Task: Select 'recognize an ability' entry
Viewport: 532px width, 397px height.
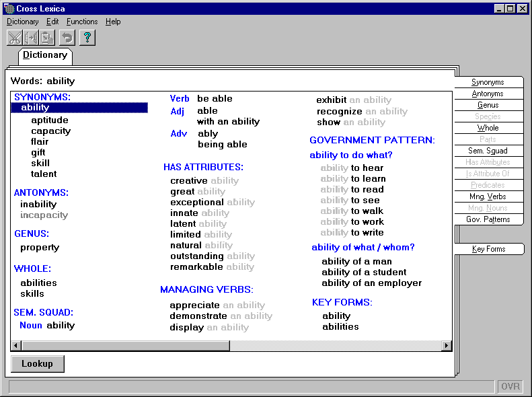Action: point(362,112)
